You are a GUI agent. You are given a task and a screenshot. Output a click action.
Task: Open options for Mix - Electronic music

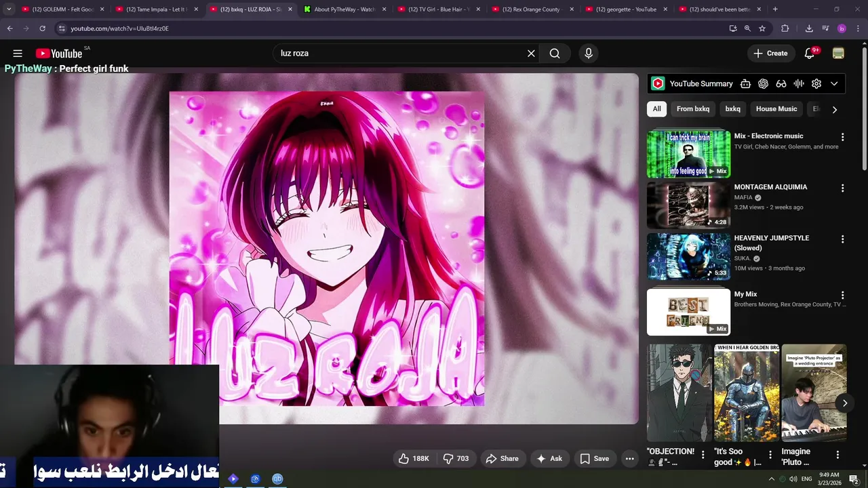843,137
